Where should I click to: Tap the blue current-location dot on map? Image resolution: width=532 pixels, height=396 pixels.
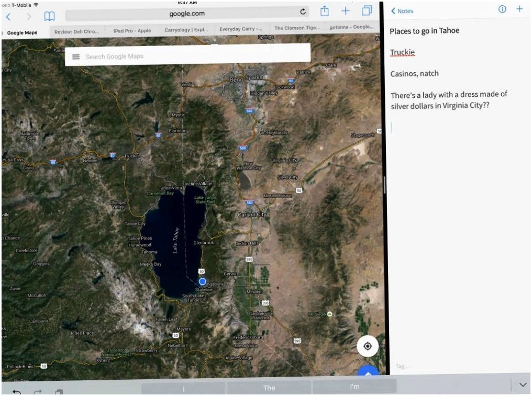(x=202, y=281)
